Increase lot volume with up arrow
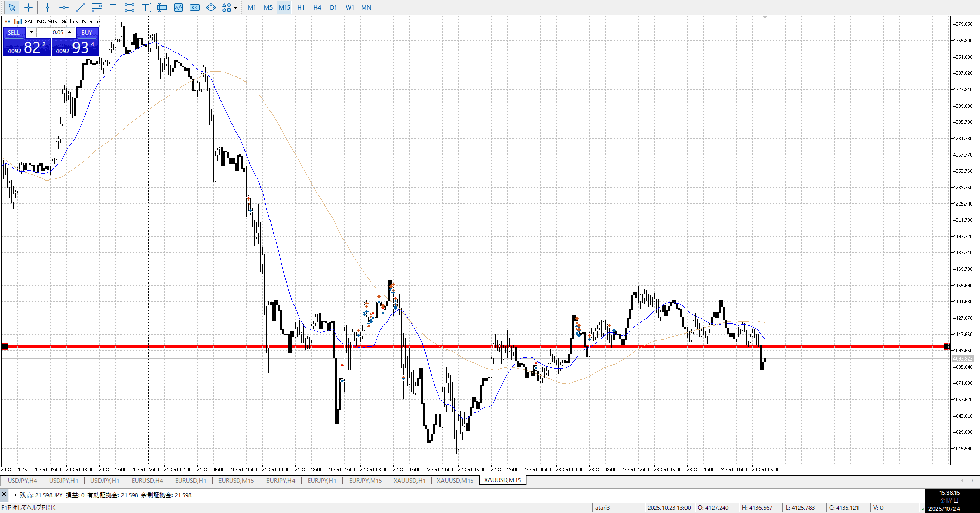This screenshot has width=980, height=513. pos(70,32)
